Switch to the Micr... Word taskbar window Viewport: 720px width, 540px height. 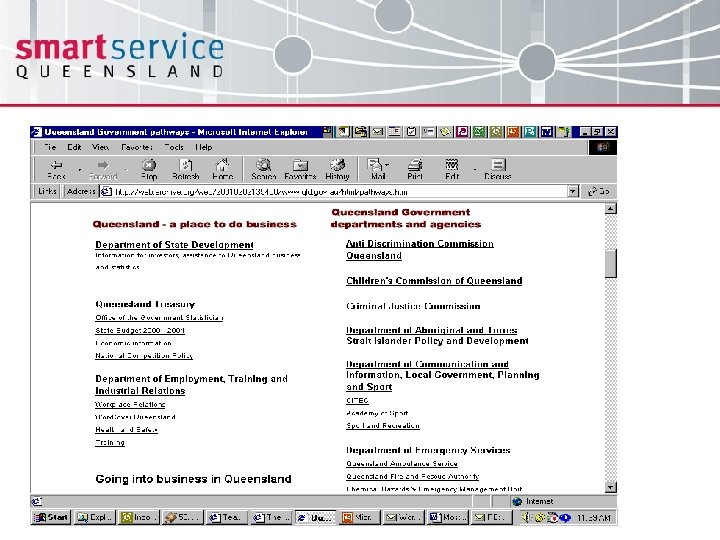point(449,518)
